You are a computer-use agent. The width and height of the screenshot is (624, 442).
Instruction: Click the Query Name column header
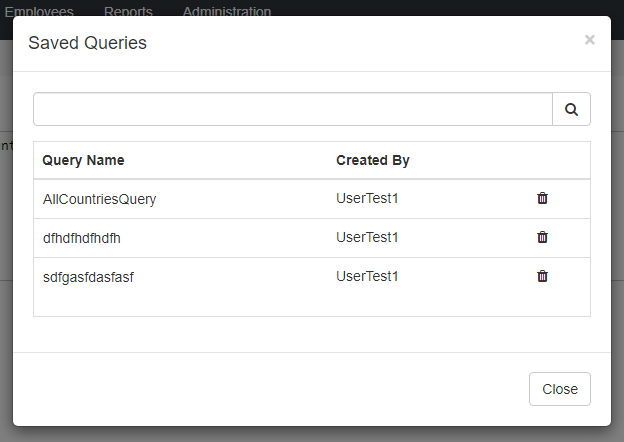(x=83, y=160)
